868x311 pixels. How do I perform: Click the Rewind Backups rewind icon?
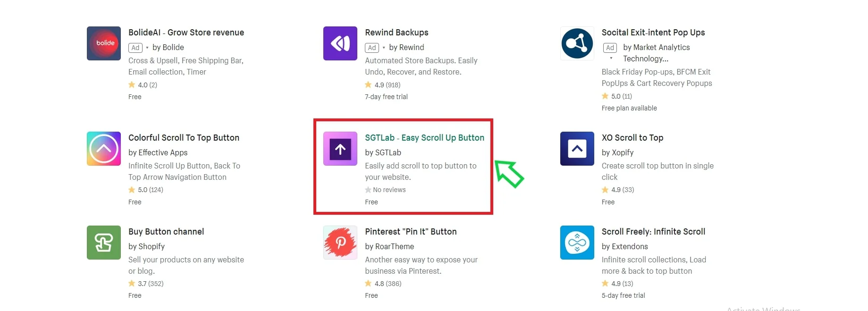click(340, 43)
